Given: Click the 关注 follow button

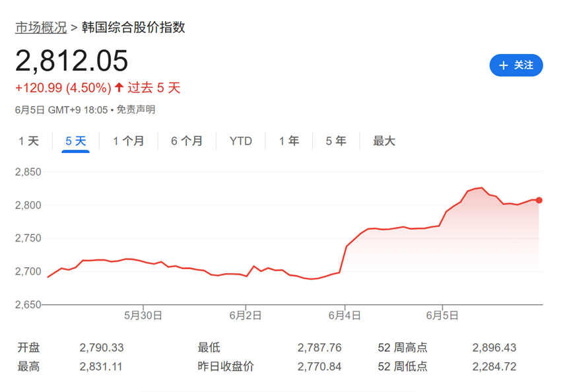Looking at the screenshot, I should 516,65.
